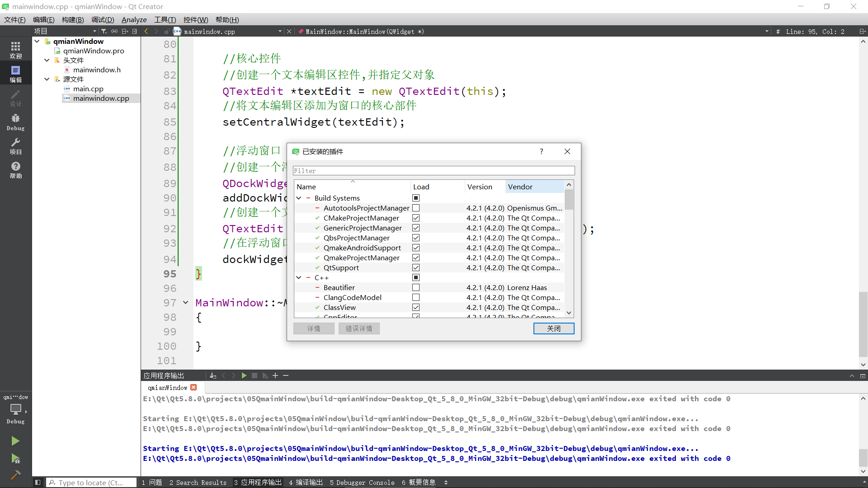868x488 pixels.
Task: Open the Analyze menu
Action: 134,19
